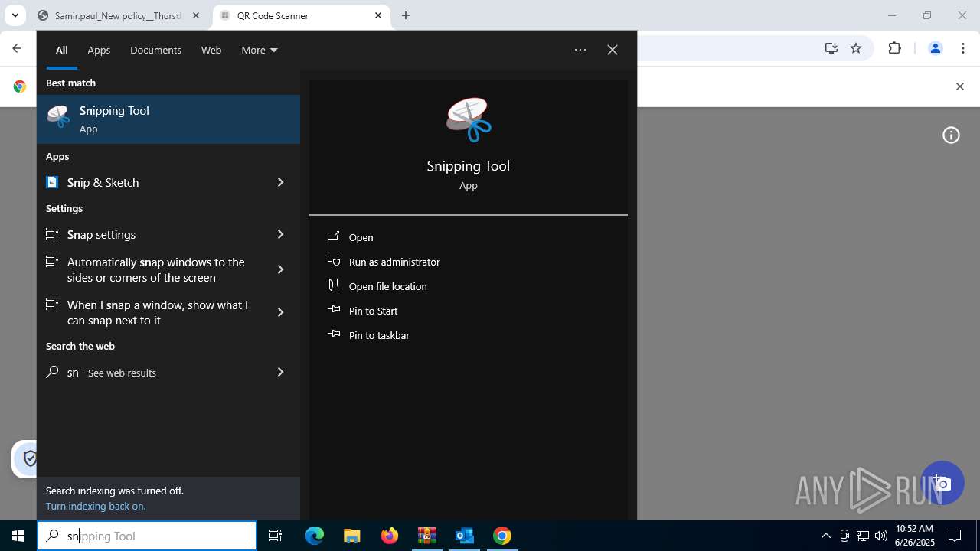Launch Firefox from taskbar
The width and height of the screenshot is (980, 551).
click(x=390, y=536)
